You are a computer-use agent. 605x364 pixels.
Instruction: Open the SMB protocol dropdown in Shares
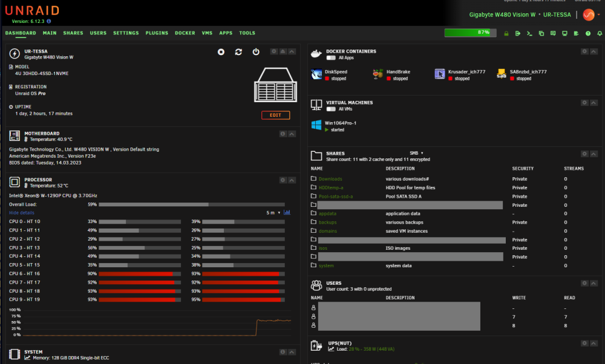416,153
